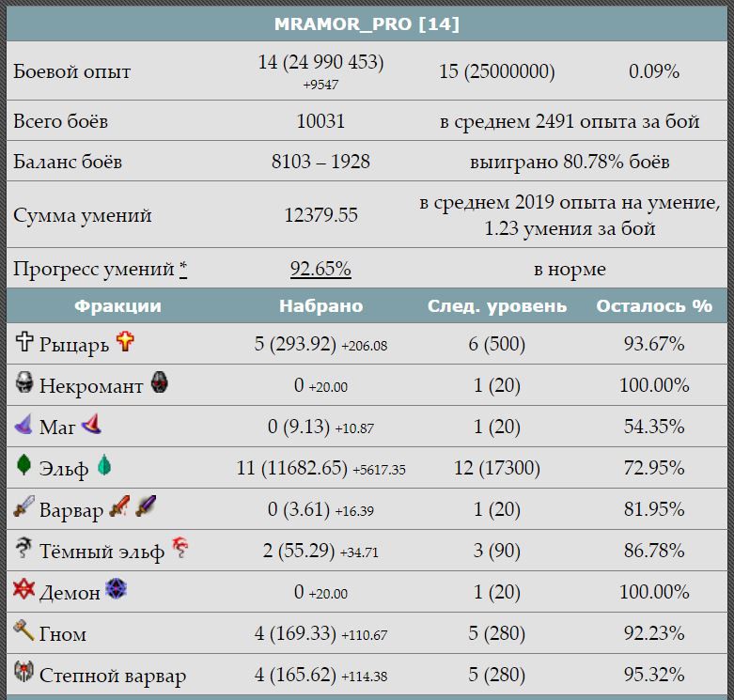Click the helmet icon left of Степной варвар
Screen dimensions: 734x700
point(24,673)
